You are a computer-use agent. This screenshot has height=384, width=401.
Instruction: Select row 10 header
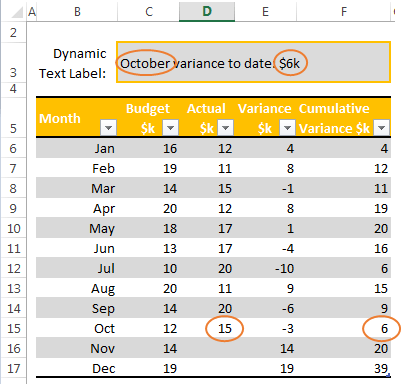(x=13, y=228)
